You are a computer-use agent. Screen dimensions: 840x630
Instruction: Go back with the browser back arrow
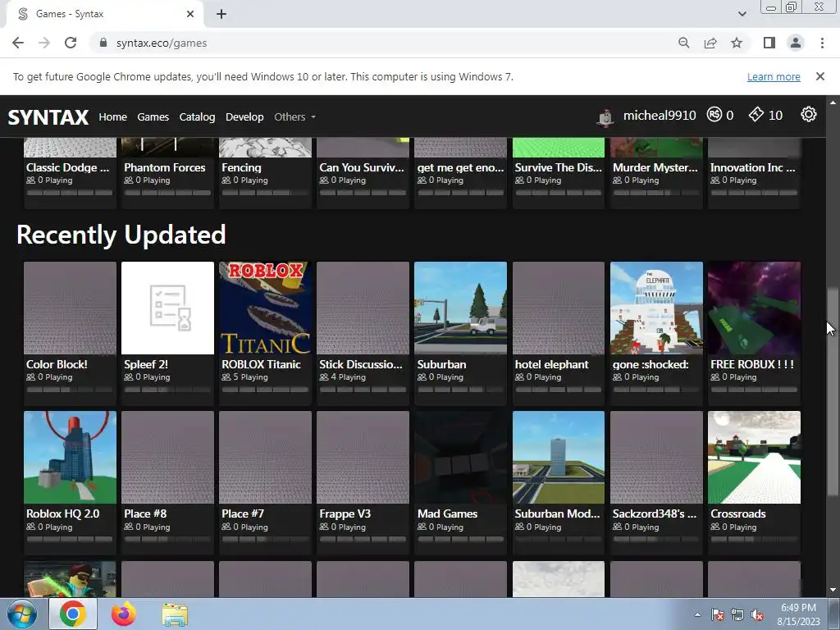point(18,43)
